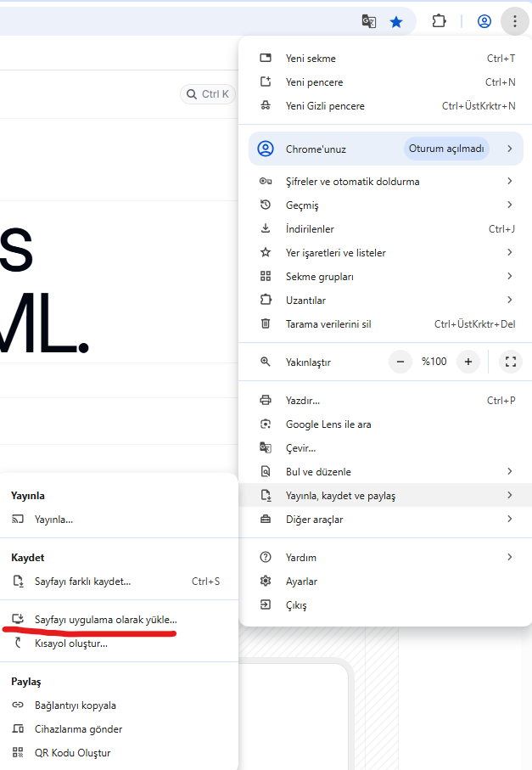Click the Google Lens icon
532x770 pixels.
266,424
